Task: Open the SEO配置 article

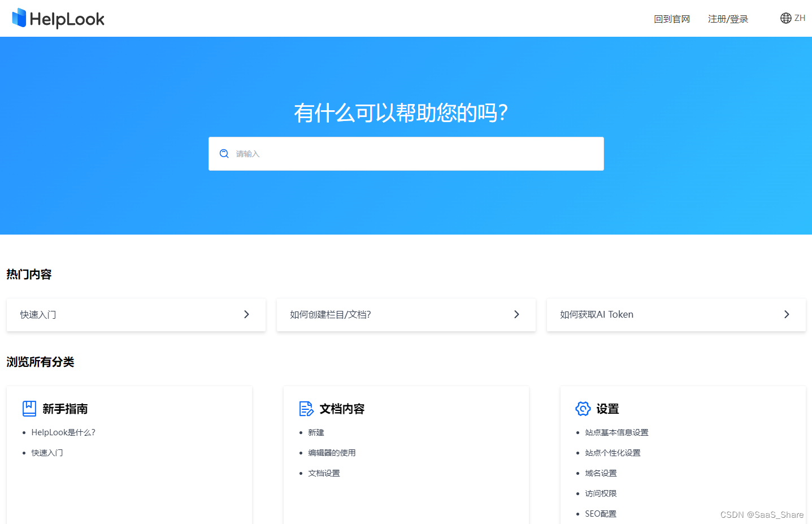Action: tap(601, 514)
